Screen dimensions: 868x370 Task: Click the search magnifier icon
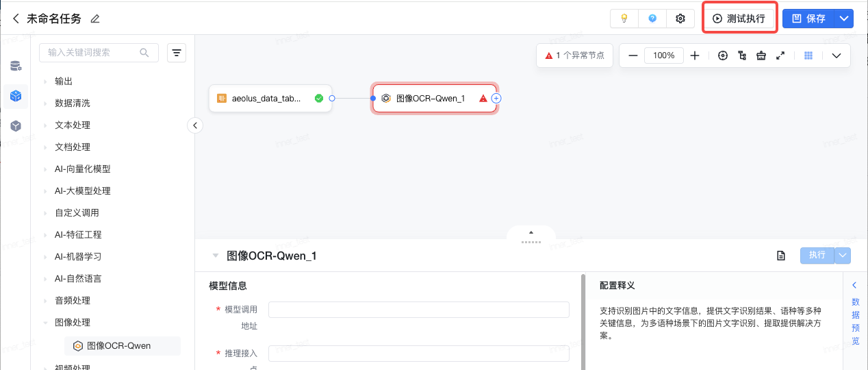tap(144, 53)
